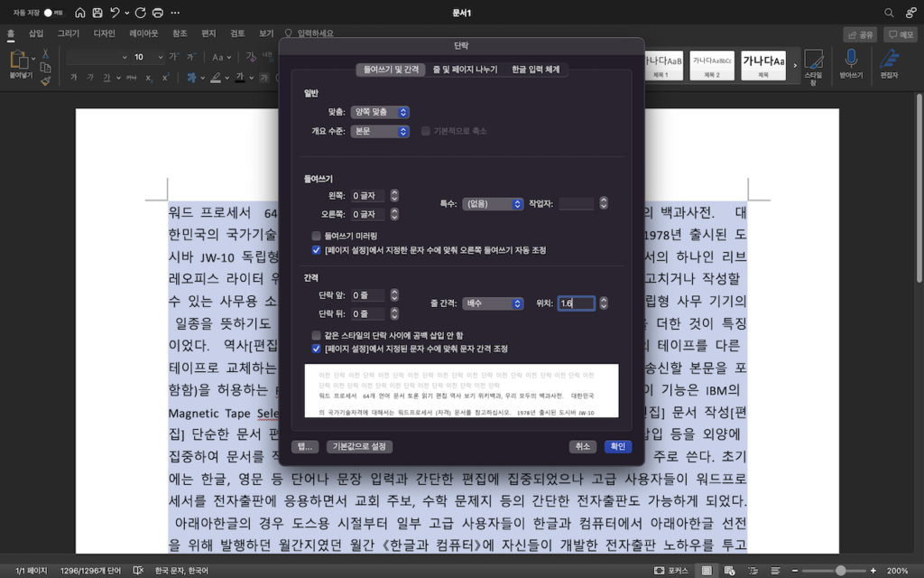Open the font size dropdown showing 10
924x578 pixels.
click(x=161, y=57)
